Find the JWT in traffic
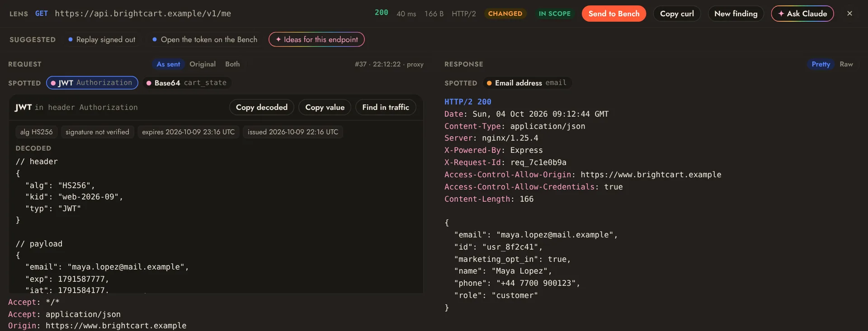This screenshot has width=868, height=331. (x=386, y=107)
